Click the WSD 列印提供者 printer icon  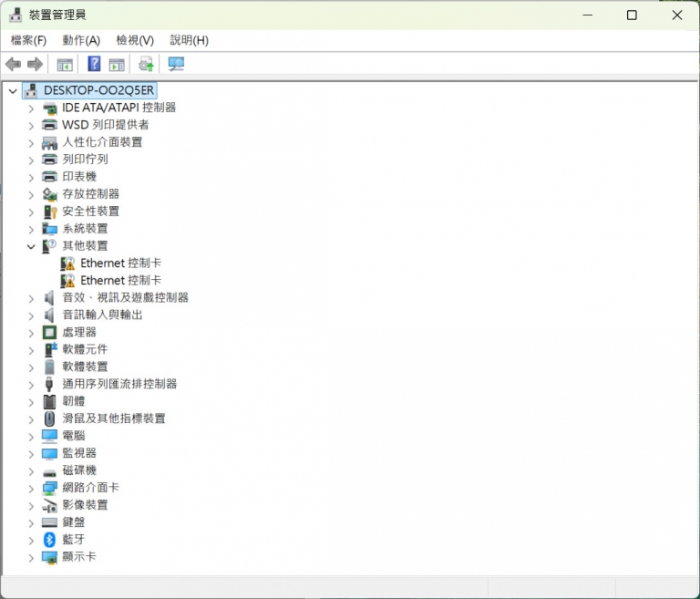click(x=49, y=125)
